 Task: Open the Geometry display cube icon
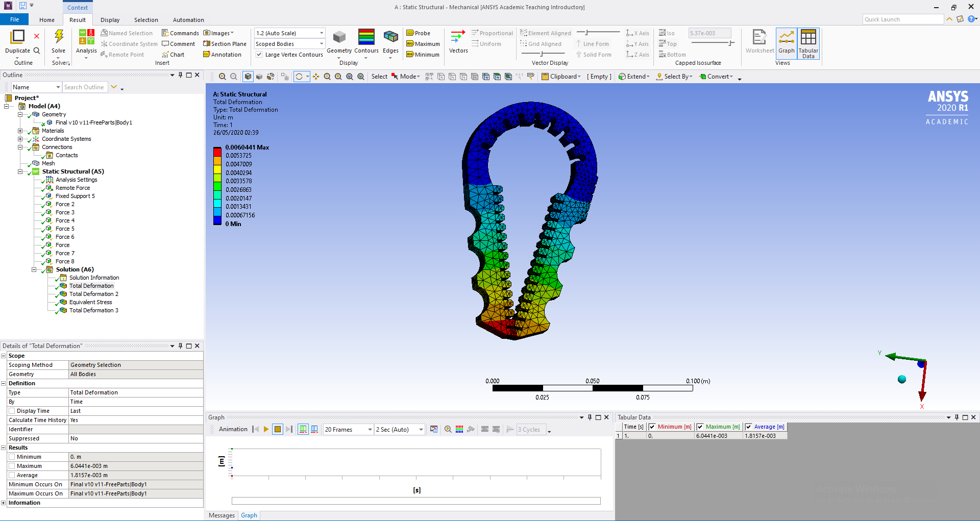click(x=339, y=37)
